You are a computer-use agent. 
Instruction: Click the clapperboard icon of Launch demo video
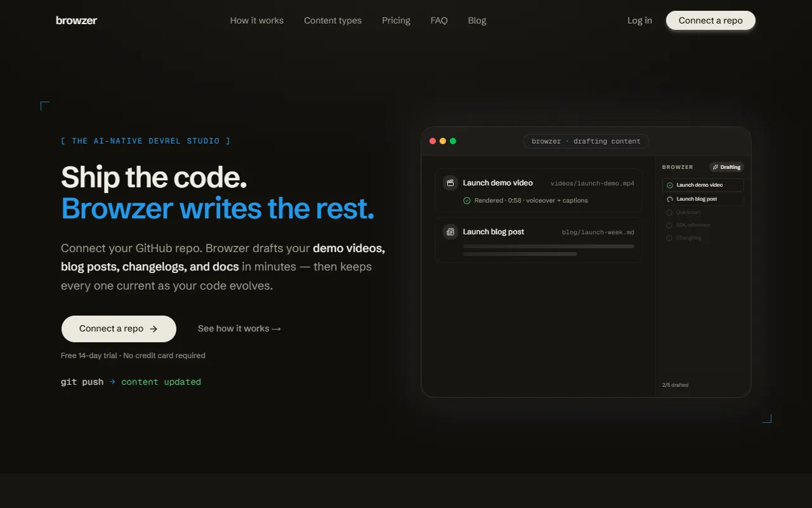(x=450, y=183)
